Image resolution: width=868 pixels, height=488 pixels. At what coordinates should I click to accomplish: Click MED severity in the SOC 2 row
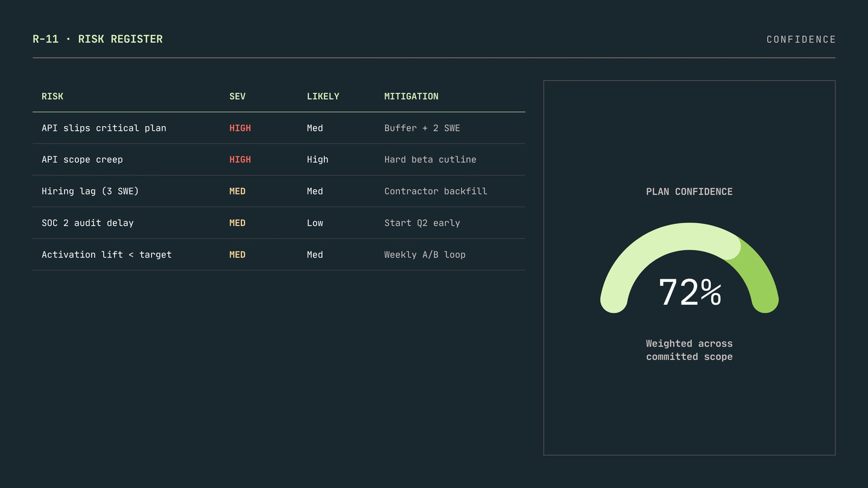237,223
